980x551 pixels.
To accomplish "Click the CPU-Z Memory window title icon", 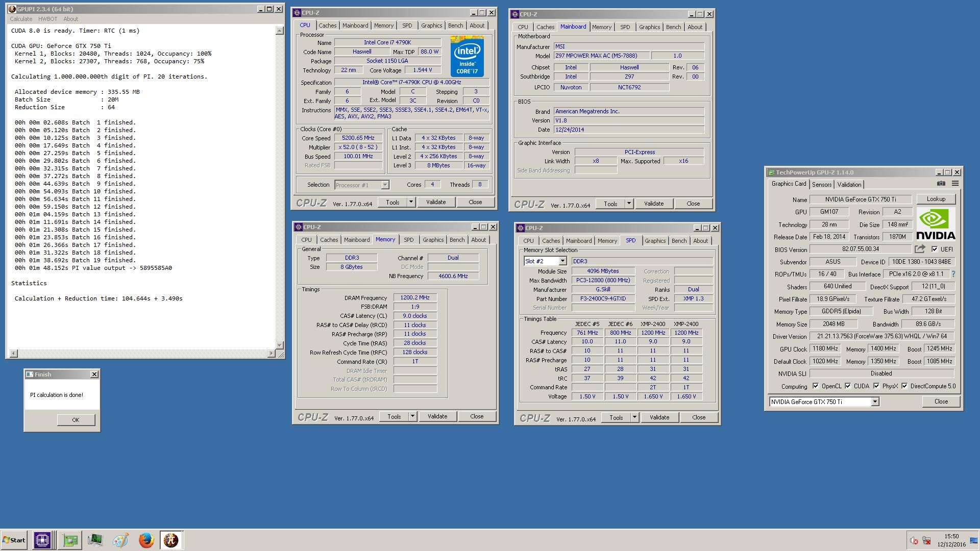I will (x=299, y=227).
